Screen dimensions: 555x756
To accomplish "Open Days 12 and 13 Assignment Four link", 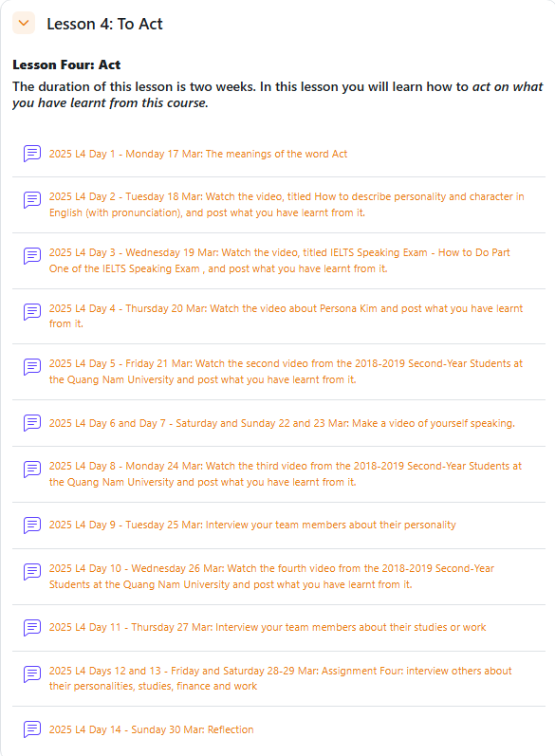I will [281, 678].
